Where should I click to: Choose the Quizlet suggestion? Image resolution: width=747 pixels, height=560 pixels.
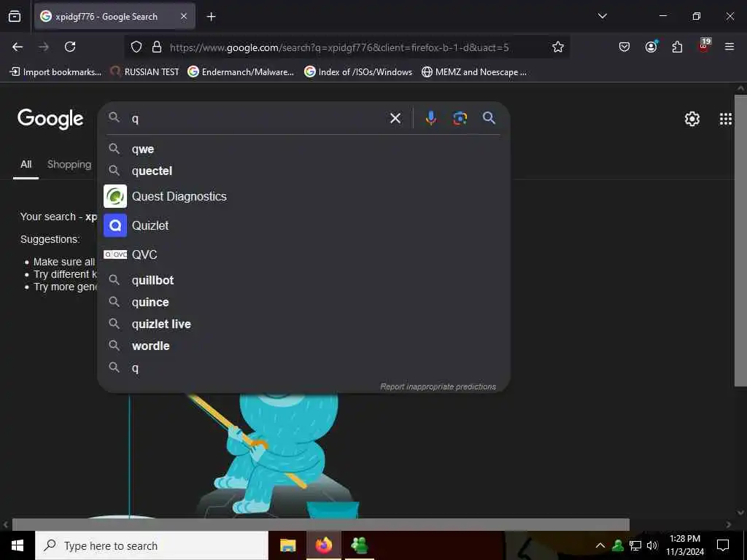[303, 225]
